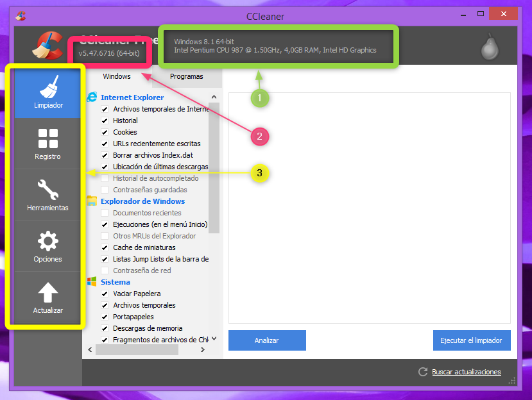Uncheck Archivos temporales under Sistema

pos(105,305)
